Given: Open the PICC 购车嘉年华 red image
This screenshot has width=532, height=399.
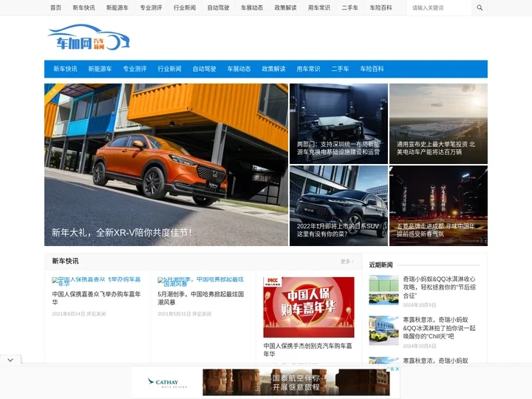Looking at the screenshot, I should (x=309, y=307).
